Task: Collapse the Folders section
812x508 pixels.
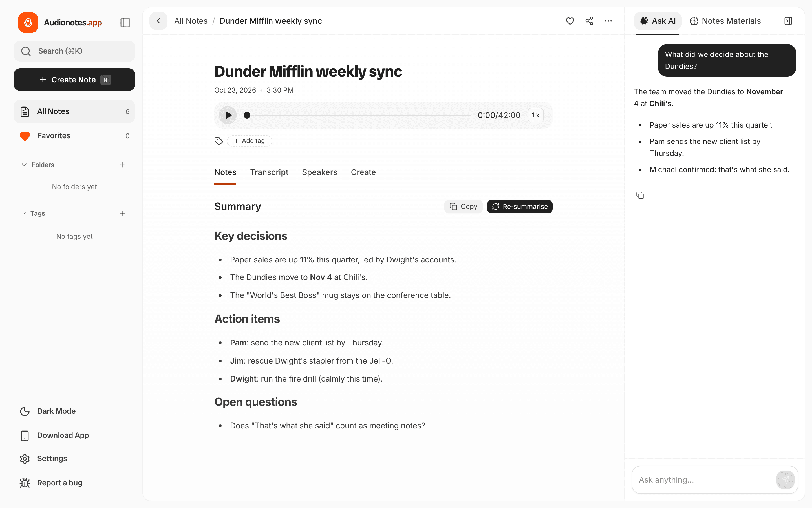Action: point(24,165)
